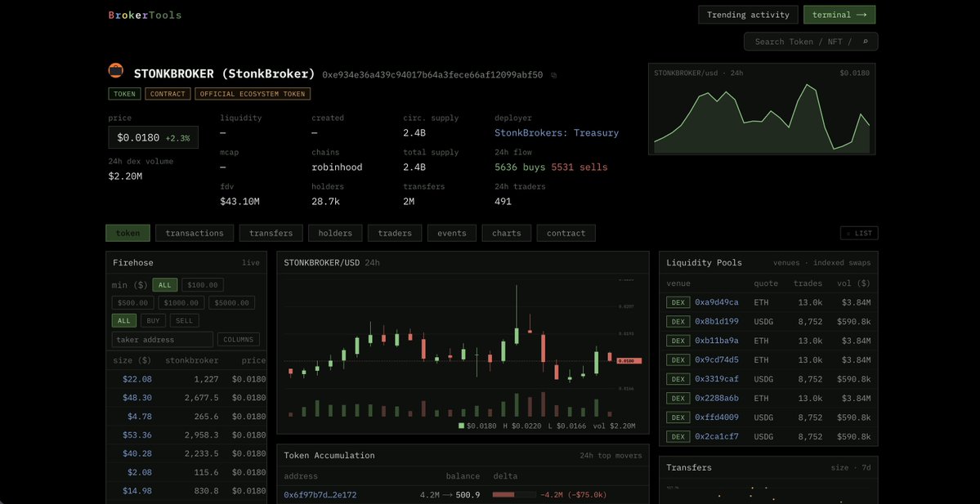Click the 5636 buys flow value
The image size is (980, 504).
pos(521,167)
